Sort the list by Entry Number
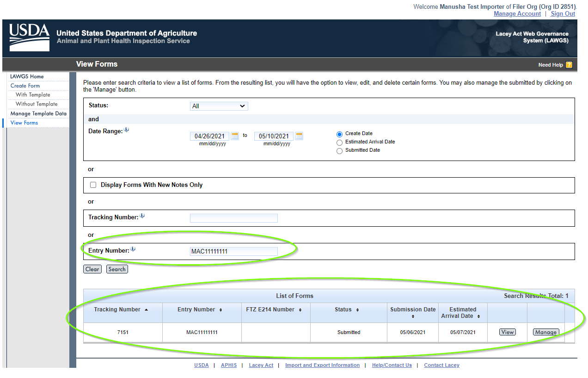Image resolution: width=588 pixels, height=378 pixels. tap(220, 310)
